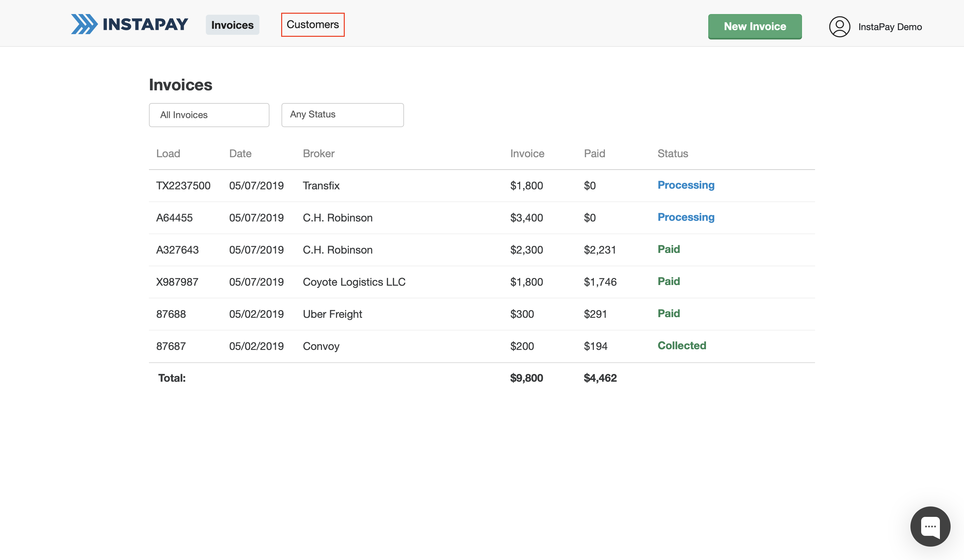Image resolution: width=964 pixels, height=560 pixels.
Task: Open load TX2237500 invoice row
Action: [482, 185]
